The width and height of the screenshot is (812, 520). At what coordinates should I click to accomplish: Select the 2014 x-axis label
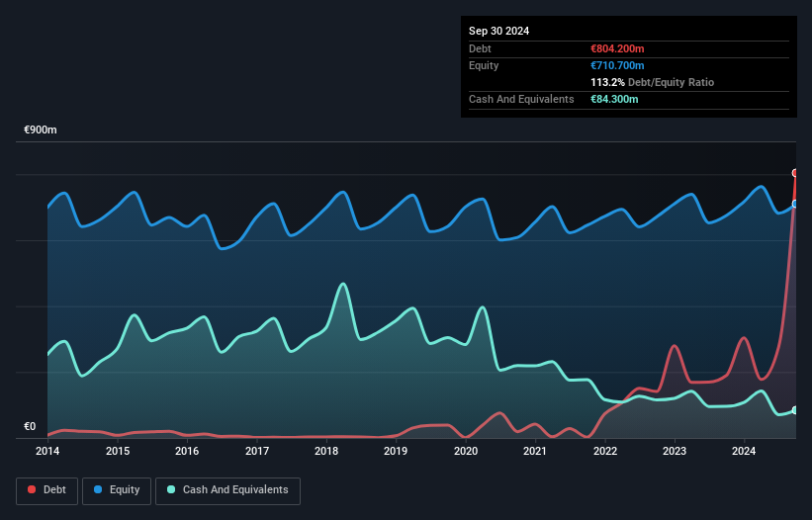(x=47, y=451)
